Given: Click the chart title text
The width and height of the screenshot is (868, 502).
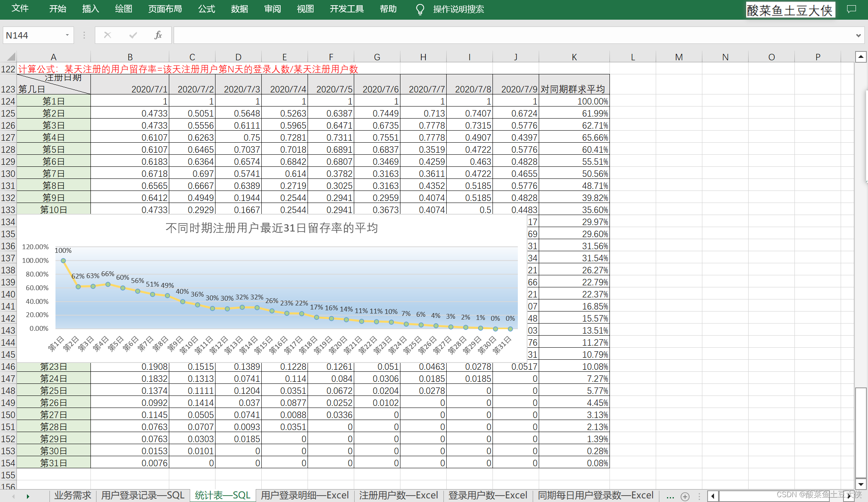Looking at the screenshot, I should point(272,228).
